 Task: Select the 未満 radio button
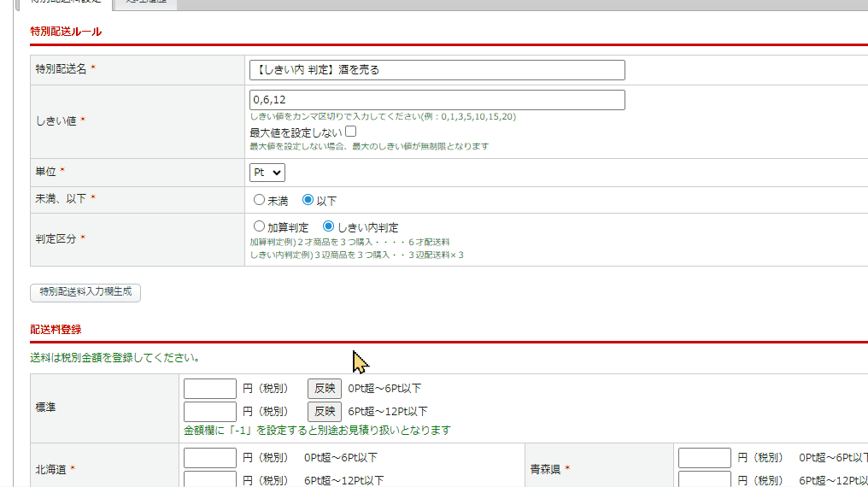coord(260,200)
